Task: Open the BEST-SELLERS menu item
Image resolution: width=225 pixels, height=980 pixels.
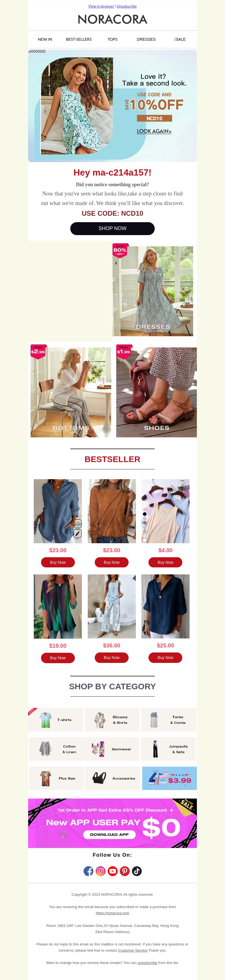Action: coord(79,39)
